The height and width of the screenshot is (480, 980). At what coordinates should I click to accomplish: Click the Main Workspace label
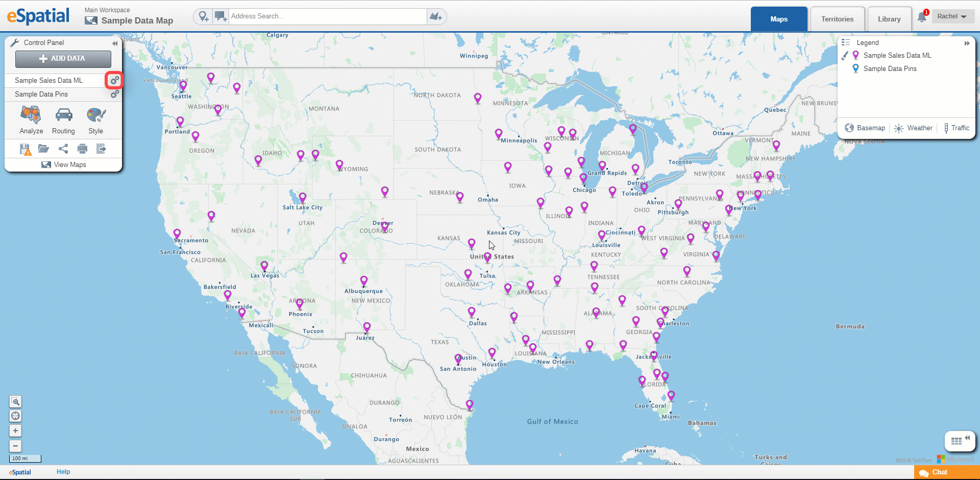(x=107, y=10)
